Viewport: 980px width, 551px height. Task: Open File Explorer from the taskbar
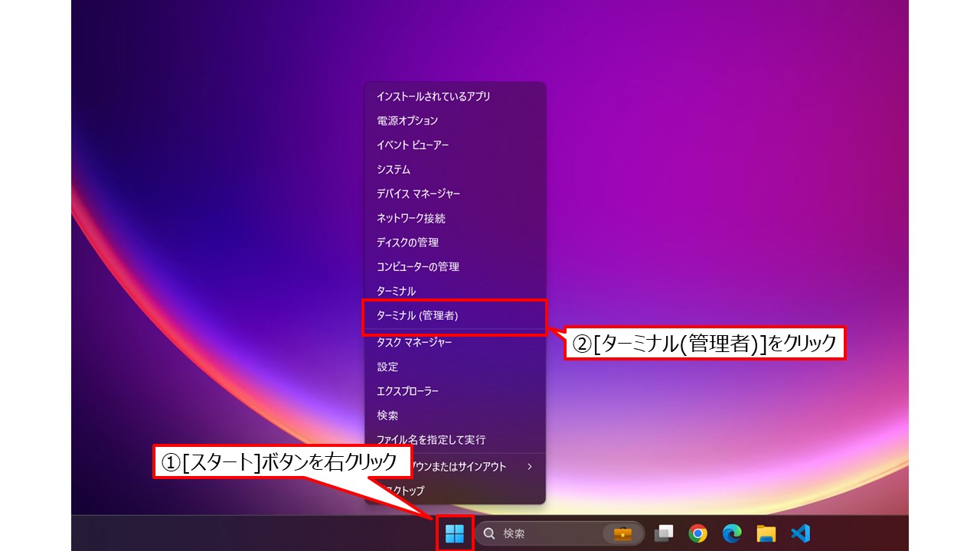tap(766, 533)
